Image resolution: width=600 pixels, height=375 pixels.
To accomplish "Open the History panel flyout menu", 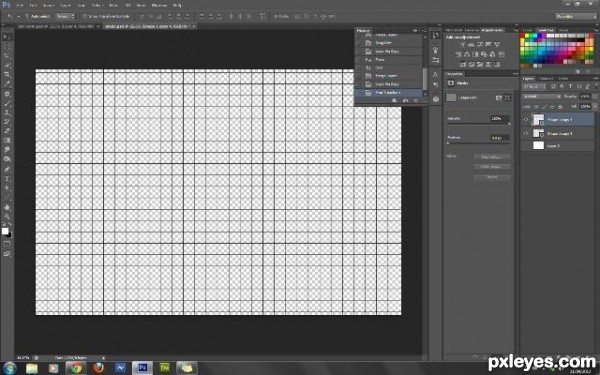I will (424, 30).
